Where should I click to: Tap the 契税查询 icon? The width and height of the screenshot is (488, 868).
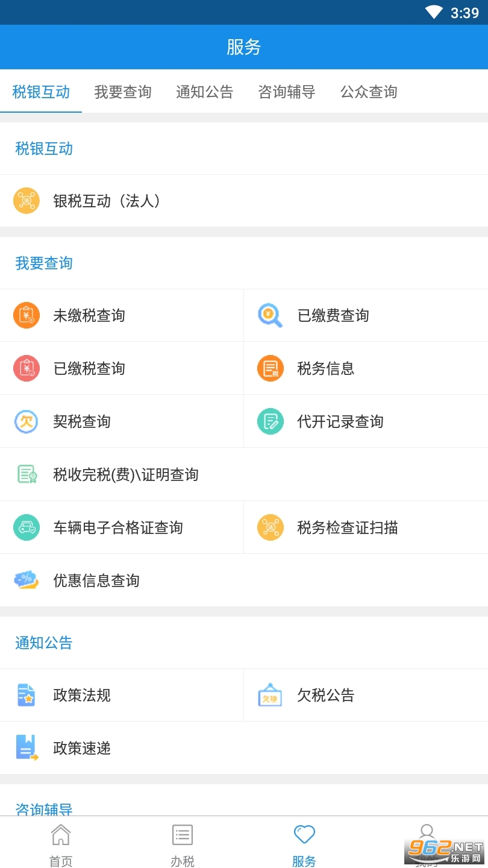(x=27, y=421)
